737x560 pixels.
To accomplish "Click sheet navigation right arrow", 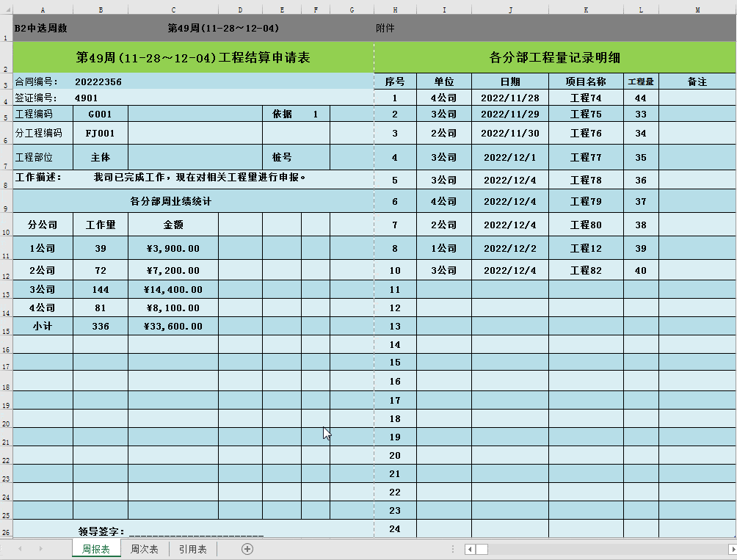I will [x=41, y=549].
